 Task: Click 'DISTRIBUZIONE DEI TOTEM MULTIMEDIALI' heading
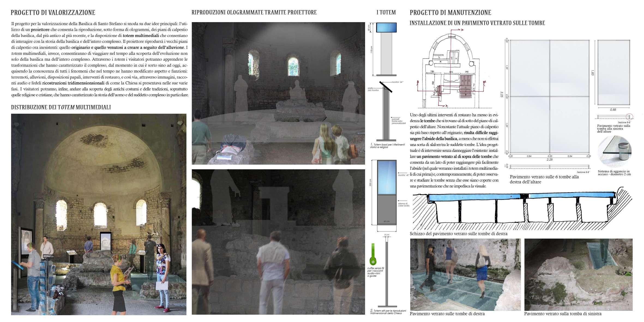61,107
